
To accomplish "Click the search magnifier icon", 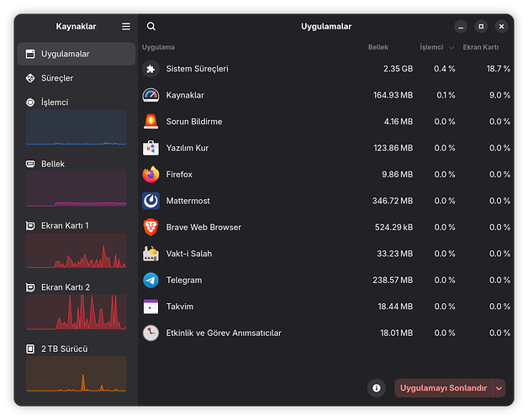I will (151, 27).
